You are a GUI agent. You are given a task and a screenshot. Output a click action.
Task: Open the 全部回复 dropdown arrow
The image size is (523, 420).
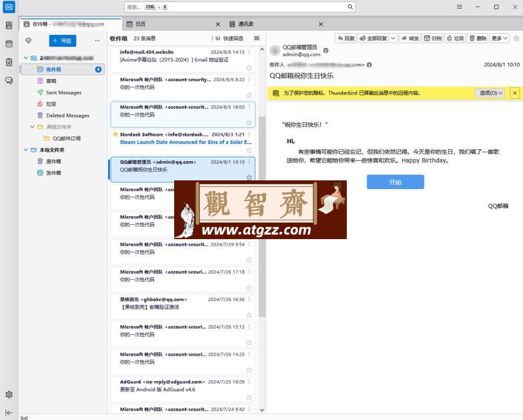(393, 38)
